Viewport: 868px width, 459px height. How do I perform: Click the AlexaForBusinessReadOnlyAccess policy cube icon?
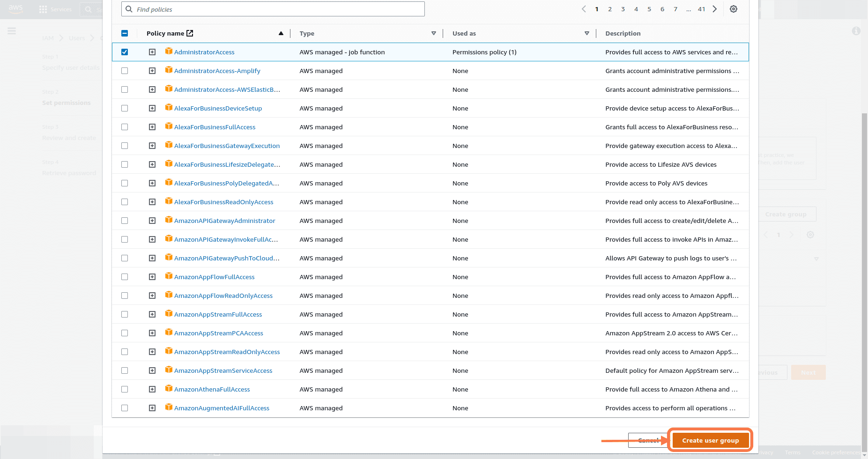[169, 201]
